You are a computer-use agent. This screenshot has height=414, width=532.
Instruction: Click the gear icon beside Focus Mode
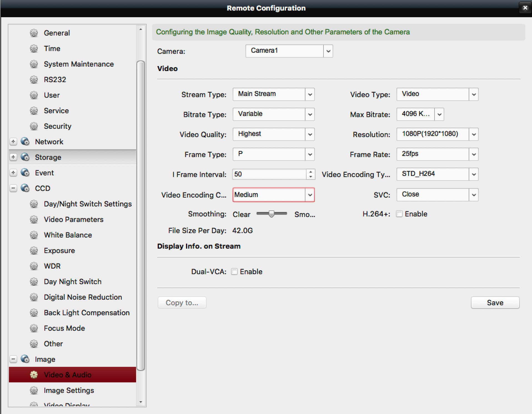click(34, 328)
